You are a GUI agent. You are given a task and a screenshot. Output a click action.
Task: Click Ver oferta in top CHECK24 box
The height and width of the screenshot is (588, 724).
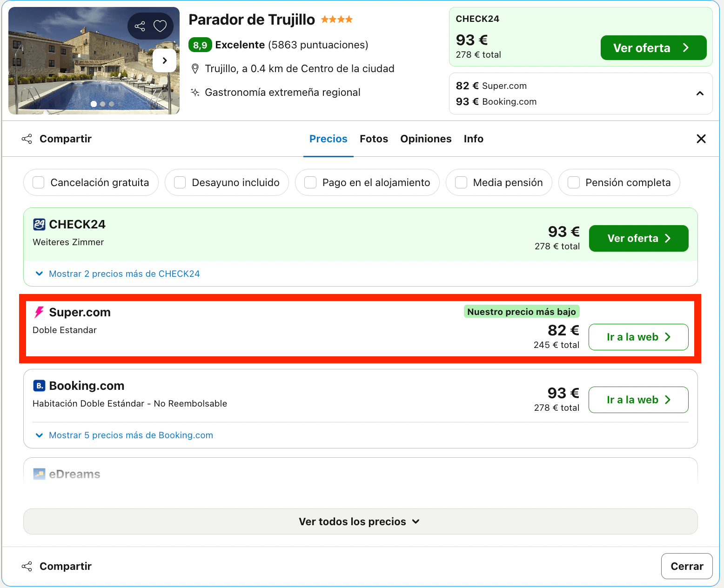(653, 48)
